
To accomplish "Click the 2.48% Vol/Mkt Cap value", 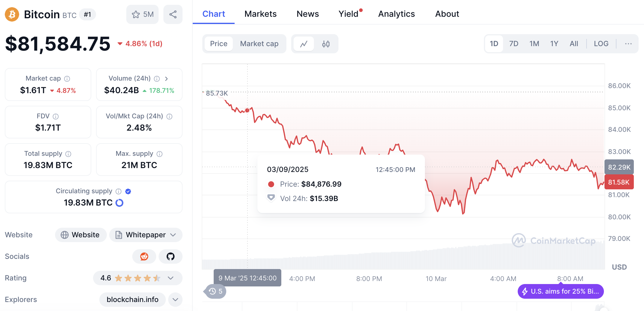I will pos(139,128).
